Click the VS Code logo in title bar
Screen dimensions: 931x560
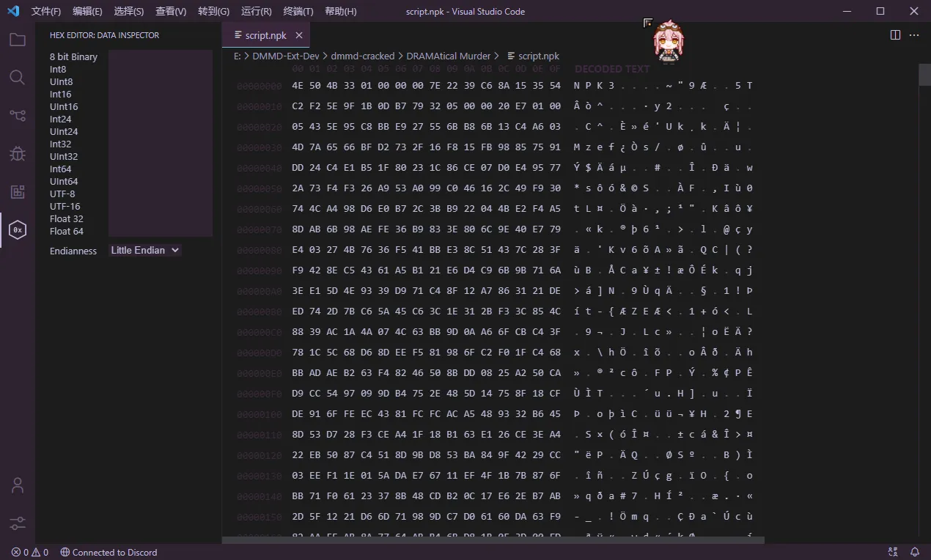tap(13, 11)
